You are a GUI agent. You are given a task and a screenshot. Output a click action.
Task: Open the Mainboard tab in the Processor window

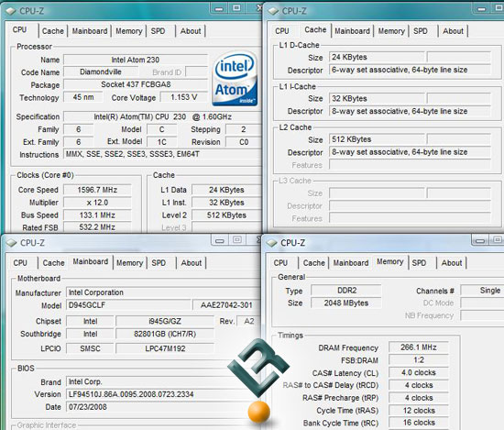tap(90, 31)
